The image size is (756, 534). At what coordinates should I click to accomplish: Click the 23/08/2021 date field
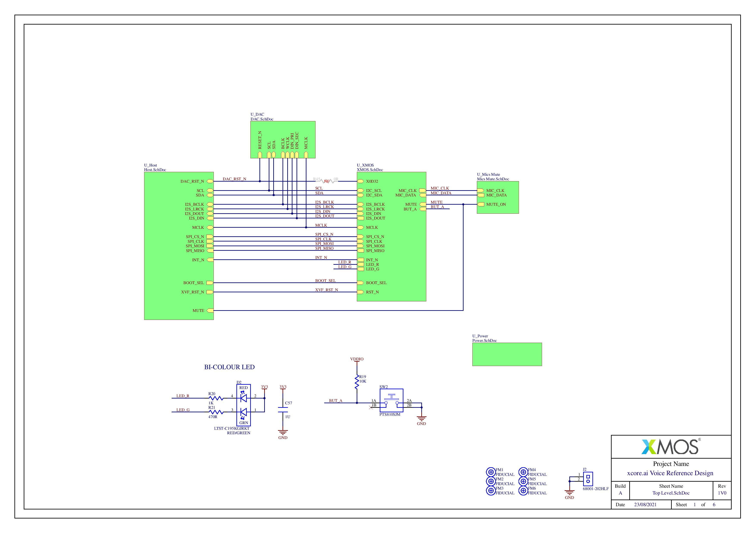645,505
